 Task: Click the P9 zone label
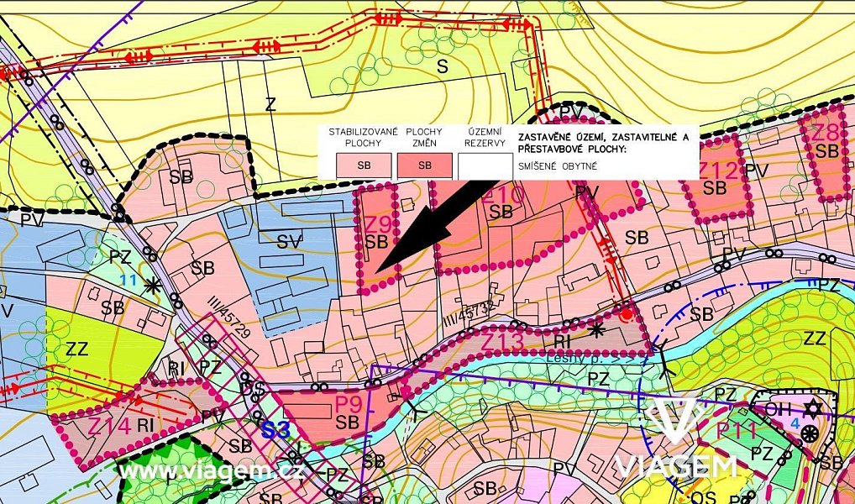tap(348, 405)
